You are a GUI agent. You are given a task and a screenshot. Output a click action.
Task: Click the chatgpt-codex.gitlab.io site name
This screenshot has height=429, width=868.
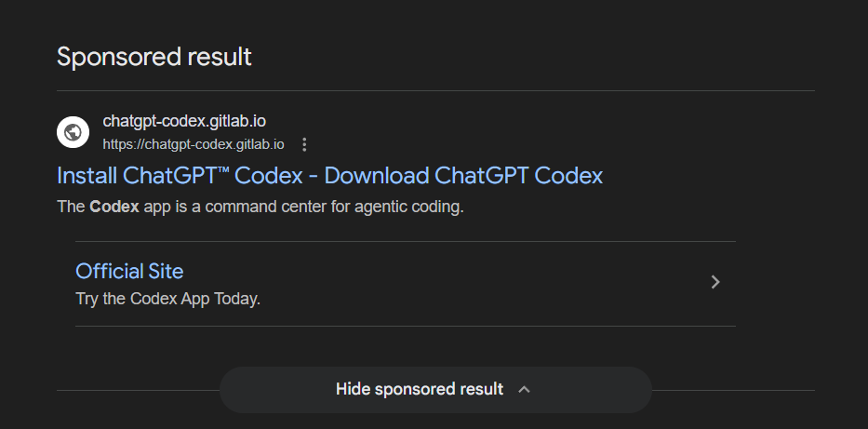184,122
